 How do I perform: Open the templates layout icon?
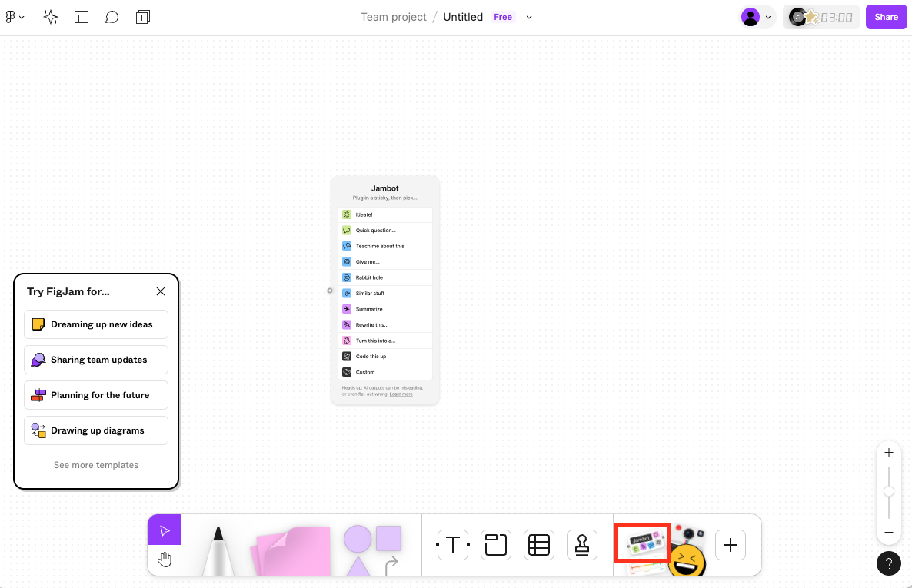[82, 17]
